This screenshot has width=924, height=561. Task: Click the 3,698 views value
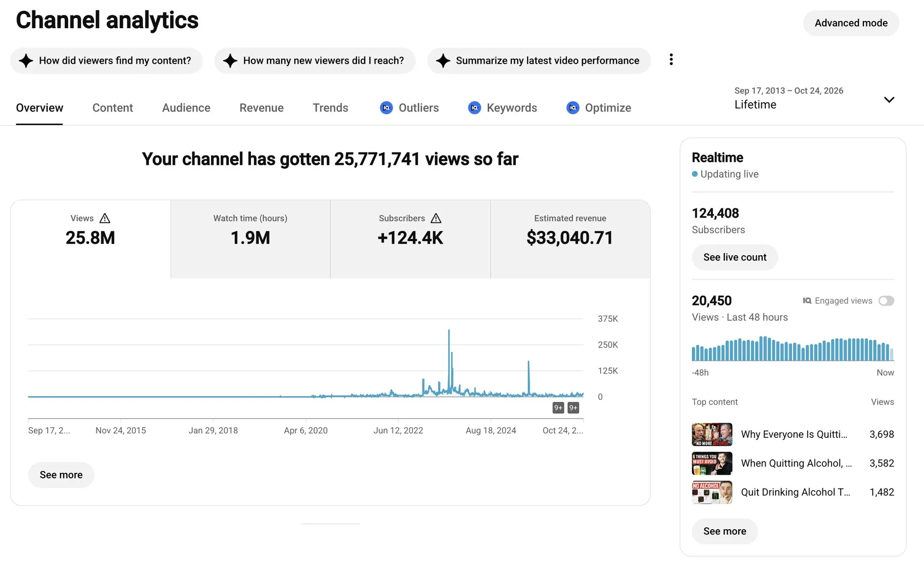[881, 434]
